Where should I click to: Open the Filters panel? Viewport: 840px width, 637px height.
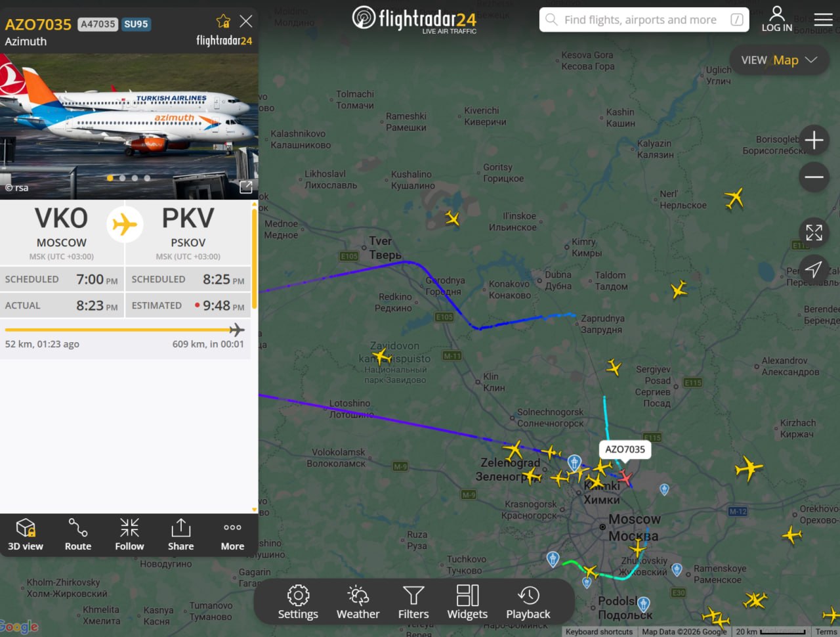413,602
